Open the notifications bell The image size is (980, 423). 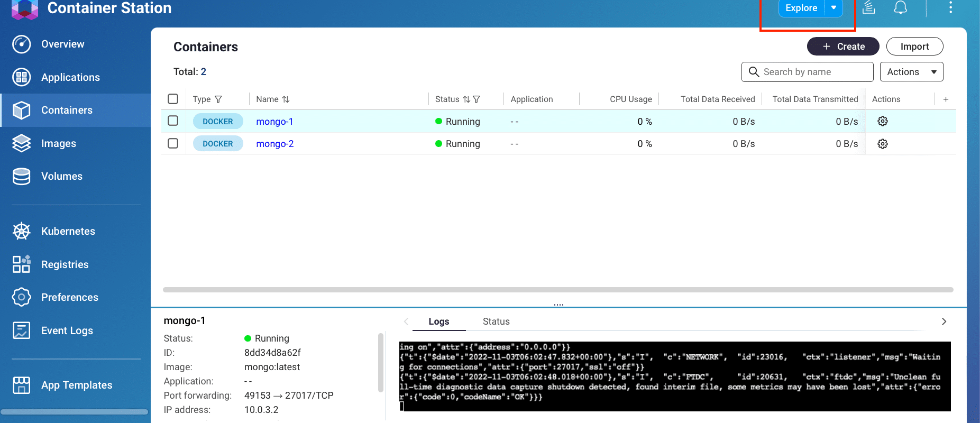tap(900, 7)
